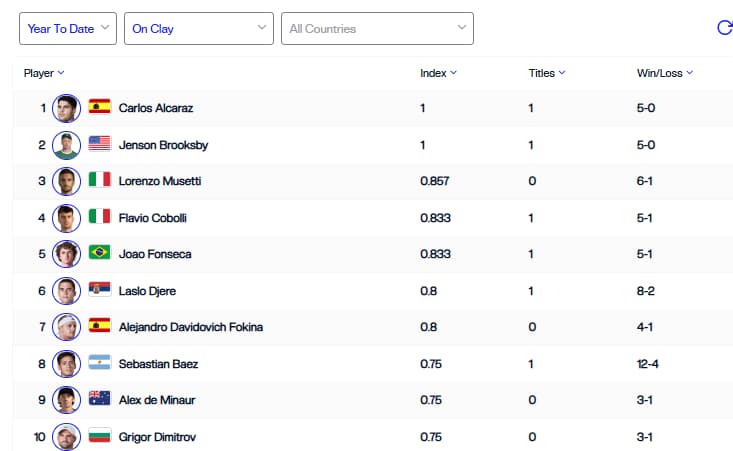Viewport: 733px width, 451px height.
Task: Click the Spanish flag beside Carlos Alcaraz
Action: tap(100, 106)
